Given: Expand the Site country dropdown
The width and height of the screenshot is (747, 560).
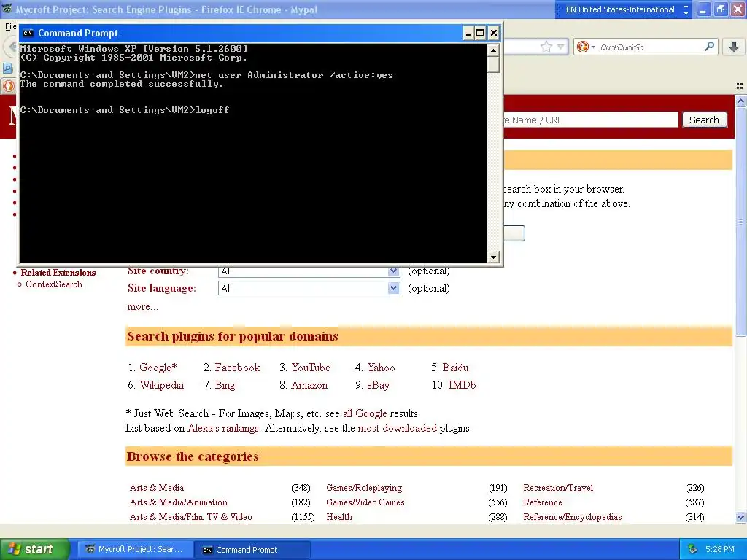Looking at the screenshot, I should pos(393,271).
